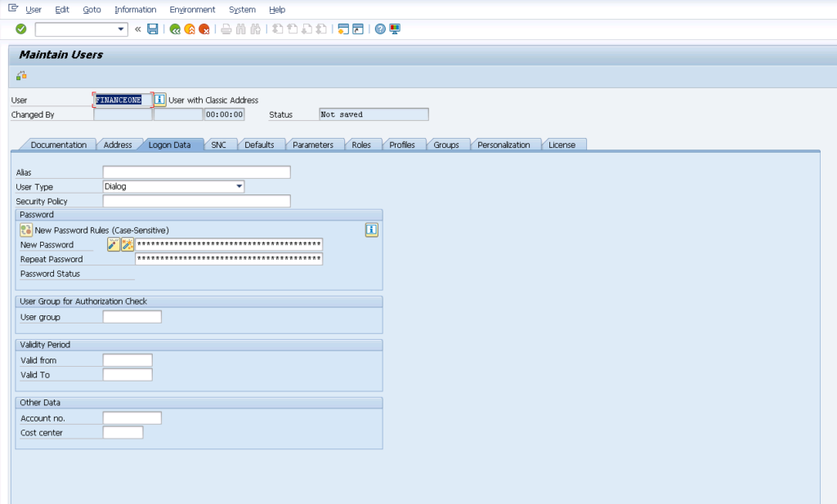Open the Goto menu

(x=92, y=10)
